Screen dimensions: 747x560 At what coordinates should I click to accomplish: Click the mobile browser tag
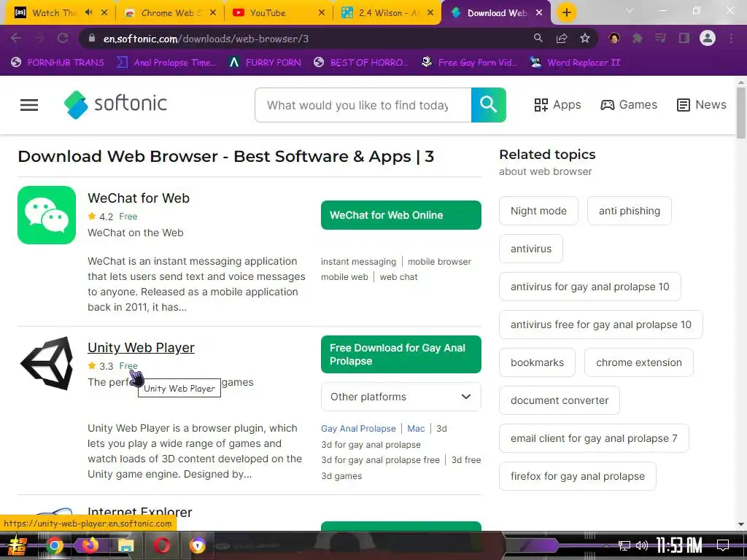click(x=439, y=262)
